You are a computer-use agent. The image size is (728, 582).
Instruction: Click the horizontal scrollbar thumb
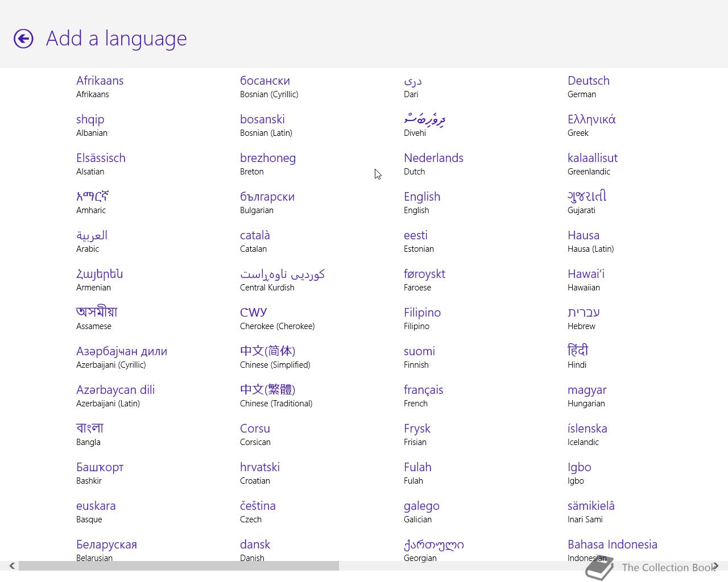click(x=179, y=566)
